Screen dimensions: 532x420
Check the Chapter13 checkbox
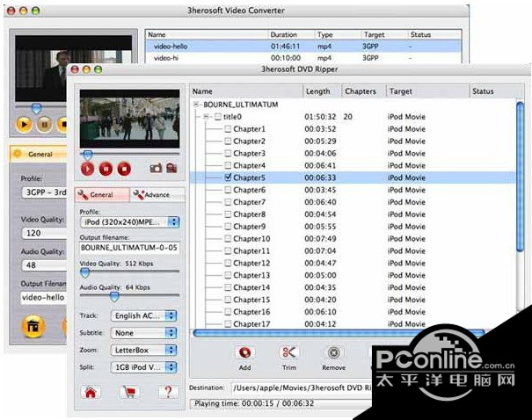click(x=228, y=275)
